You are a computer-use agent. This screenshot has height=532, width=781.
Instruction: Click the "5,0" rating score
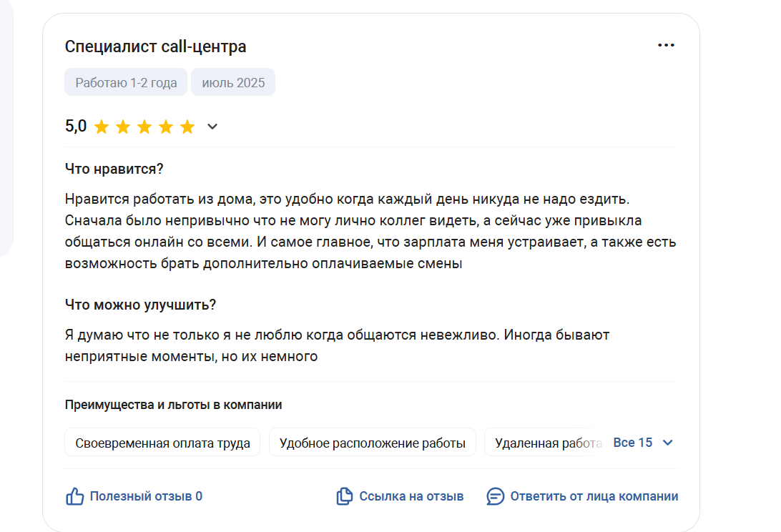(76, 126)
